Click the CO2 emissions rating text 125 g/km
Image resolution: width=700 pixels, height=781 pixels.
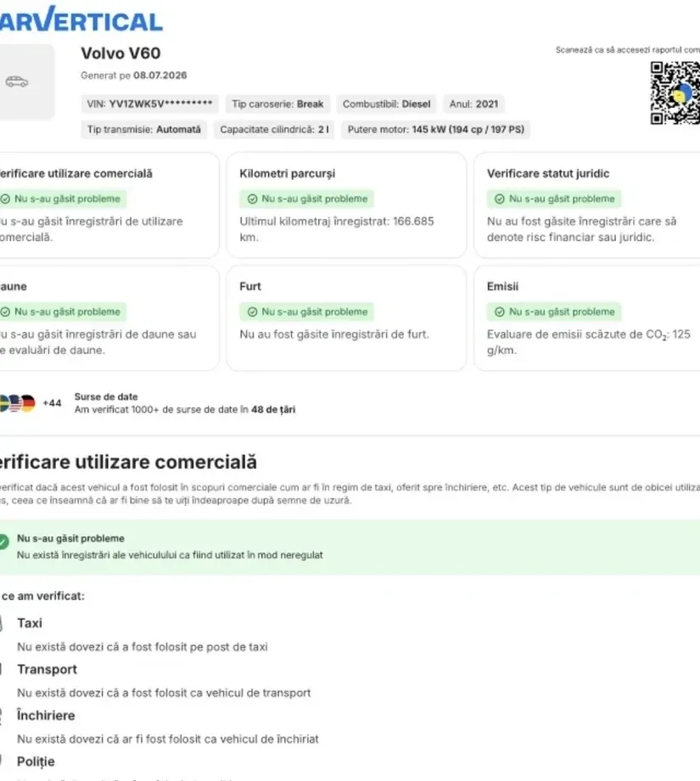click(589, 342)
